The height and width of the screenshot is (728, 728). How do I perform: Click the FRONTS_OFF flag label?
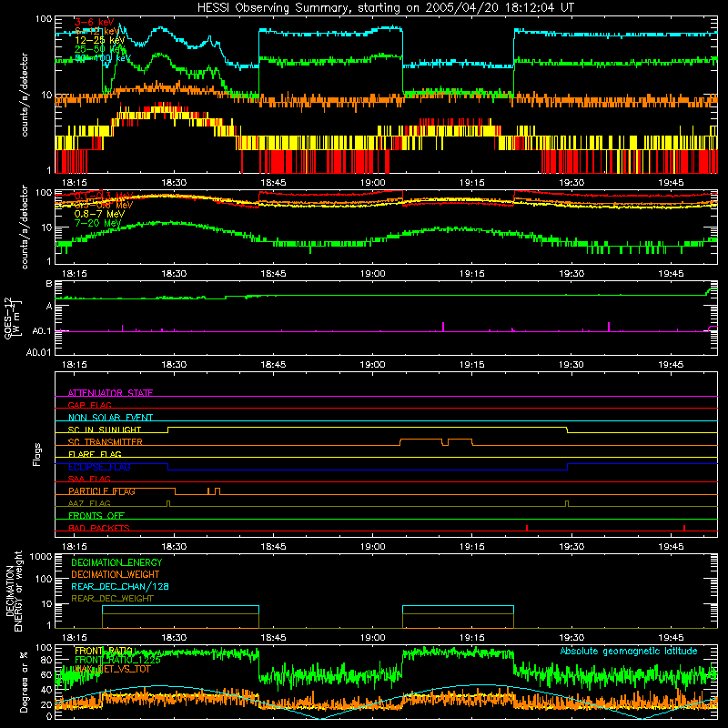click(x=96, y=516)
